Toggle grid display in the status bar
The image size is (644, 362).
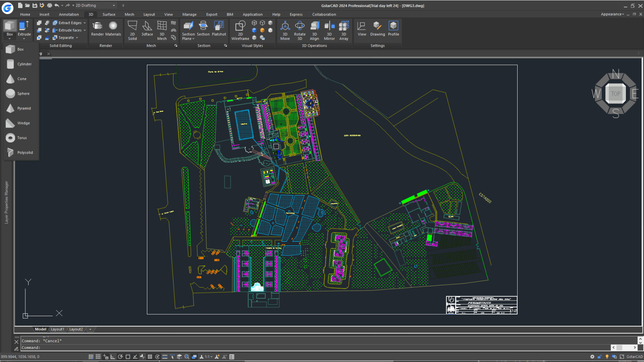click(x=98, y=356)
